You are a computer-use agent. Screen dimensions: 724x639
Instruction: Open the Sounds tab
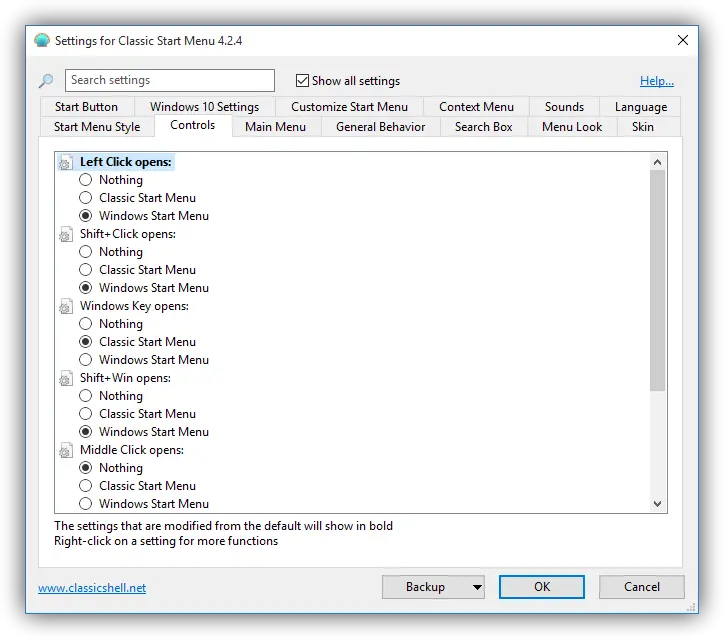click(564, 107)
